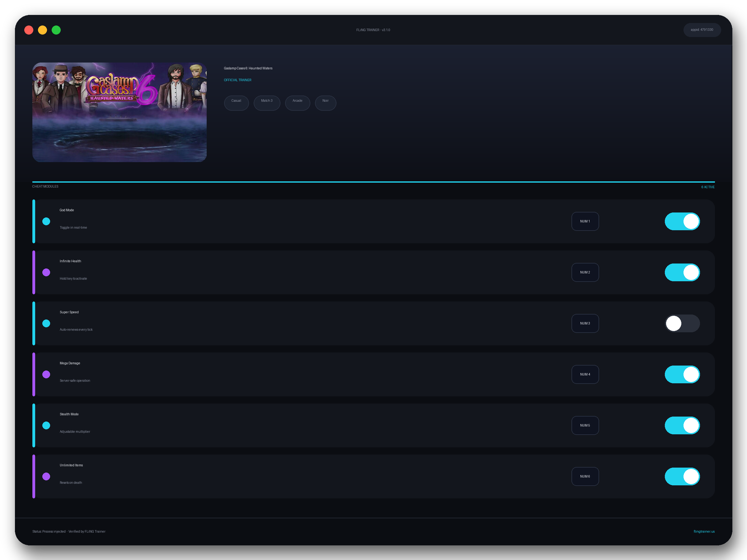
Task: Click the NUM 1 hotkey button
Action: tap(585, 222)
